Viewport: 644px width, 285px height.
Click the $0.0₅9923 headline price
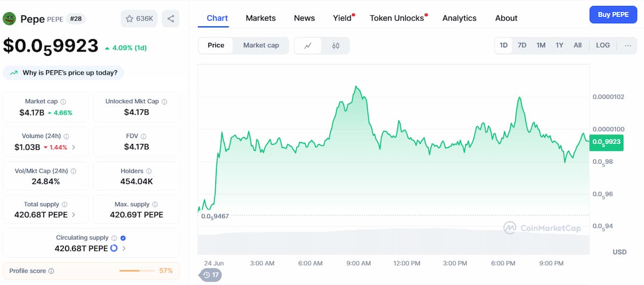click(50, 46)
